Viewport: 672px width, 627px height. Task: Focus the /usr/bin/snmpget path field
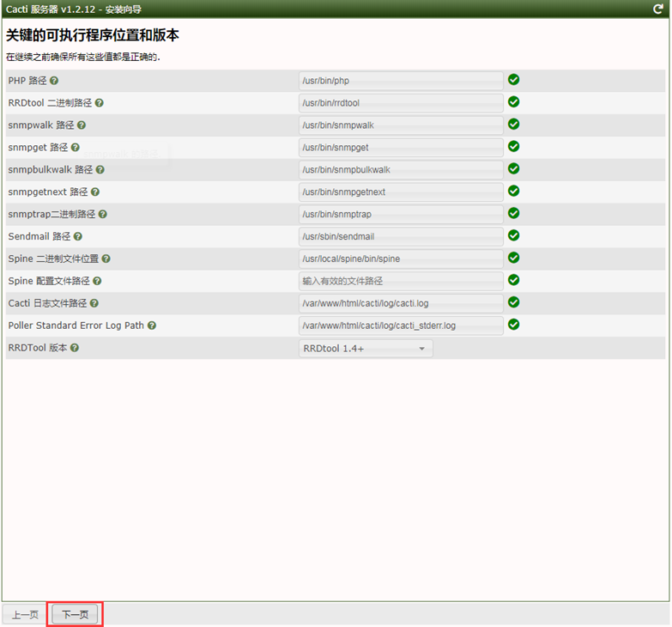401,148
